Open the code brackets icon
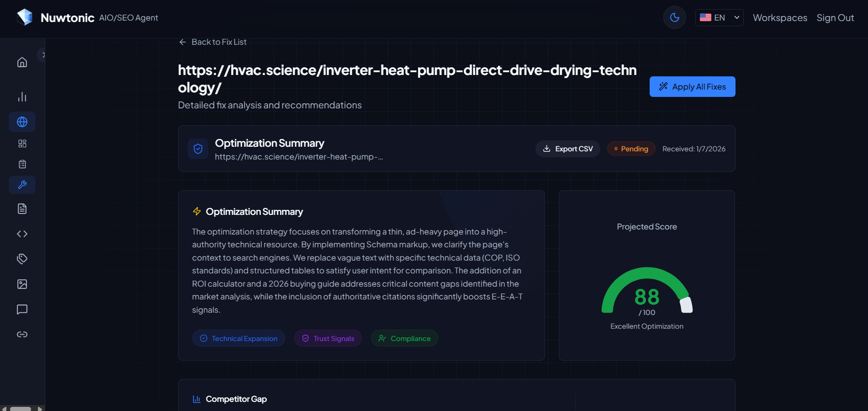Screen dimensions: 868x411 point(22,234)
